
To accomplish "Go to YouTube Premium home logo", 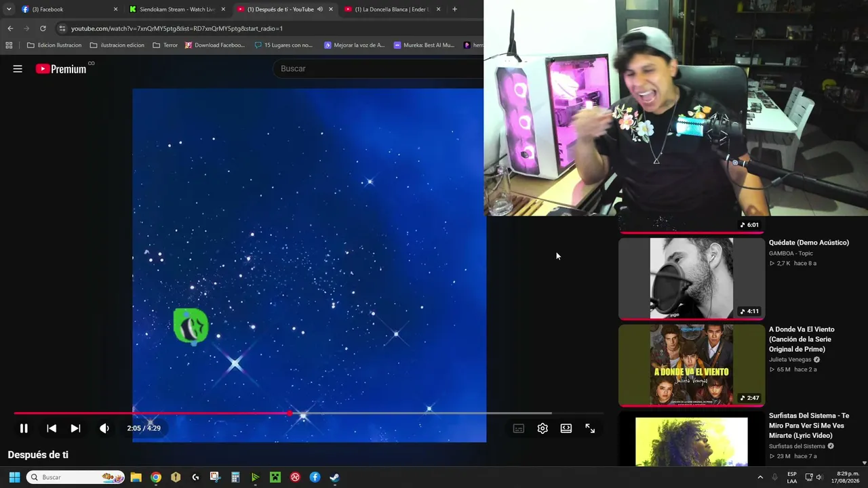I will click(61, 68).
